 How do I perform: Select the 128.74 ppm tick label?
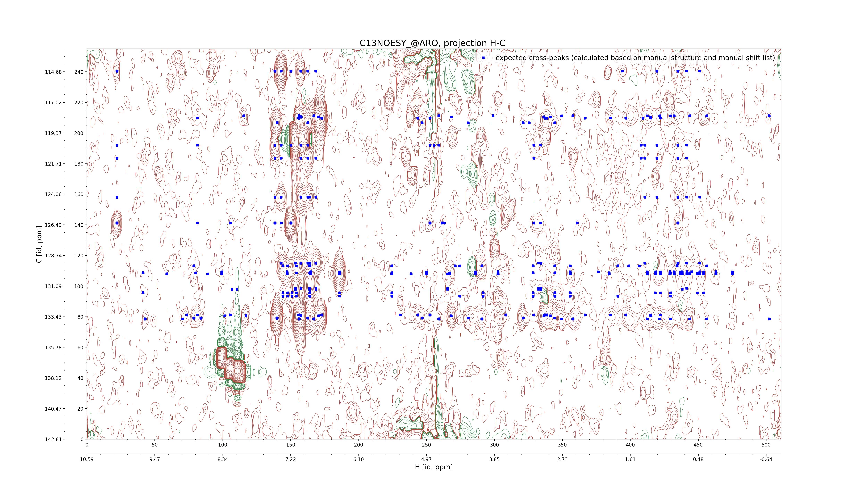pos(53,256)
